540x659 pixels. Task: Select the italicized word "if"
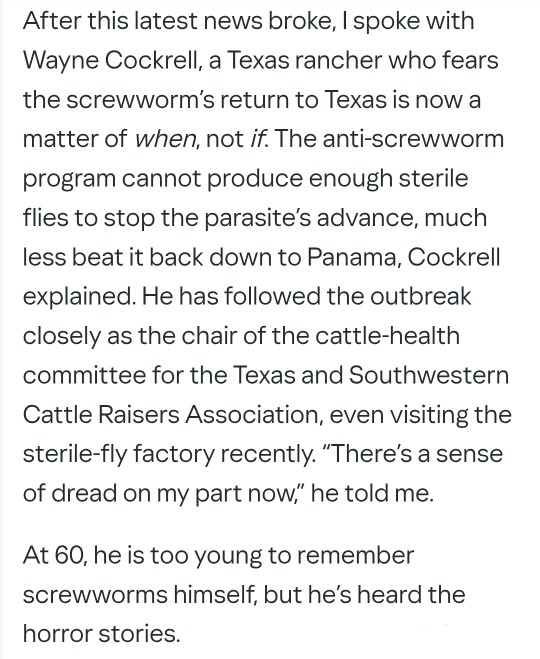coord(257,139)
